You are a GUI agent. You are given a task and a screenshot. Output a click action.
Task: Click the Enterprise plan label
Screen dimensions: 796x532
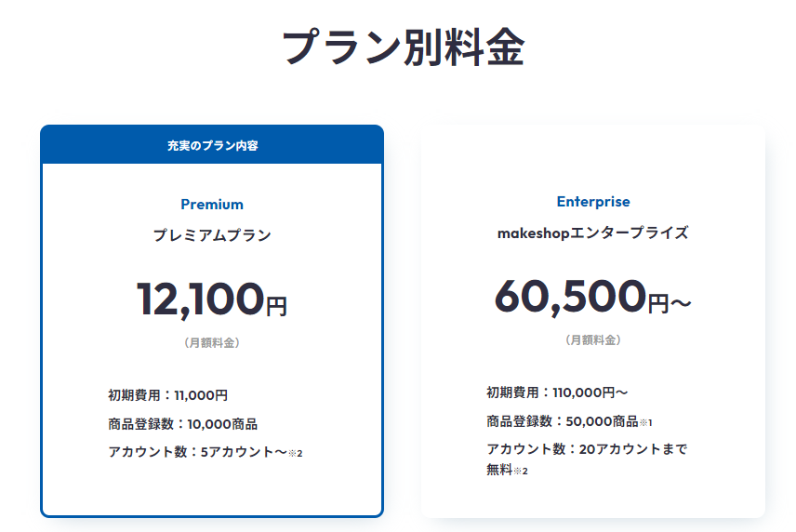click(x=593, y=202)
